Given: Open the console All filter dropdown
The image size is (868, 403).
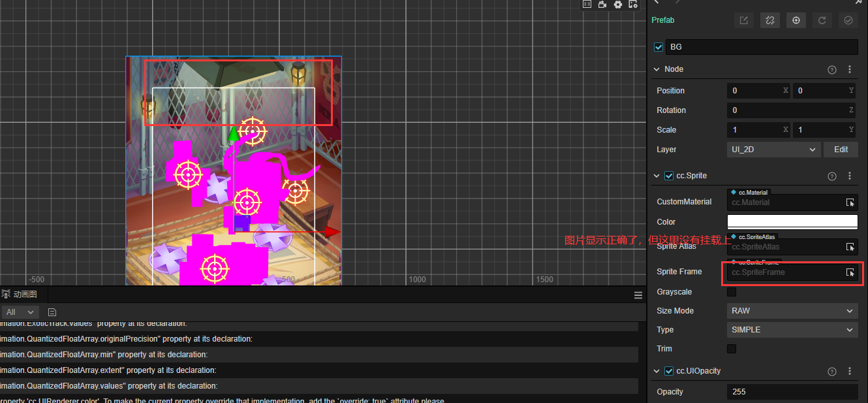Looking at the screenshot, I should click(20, 312).
